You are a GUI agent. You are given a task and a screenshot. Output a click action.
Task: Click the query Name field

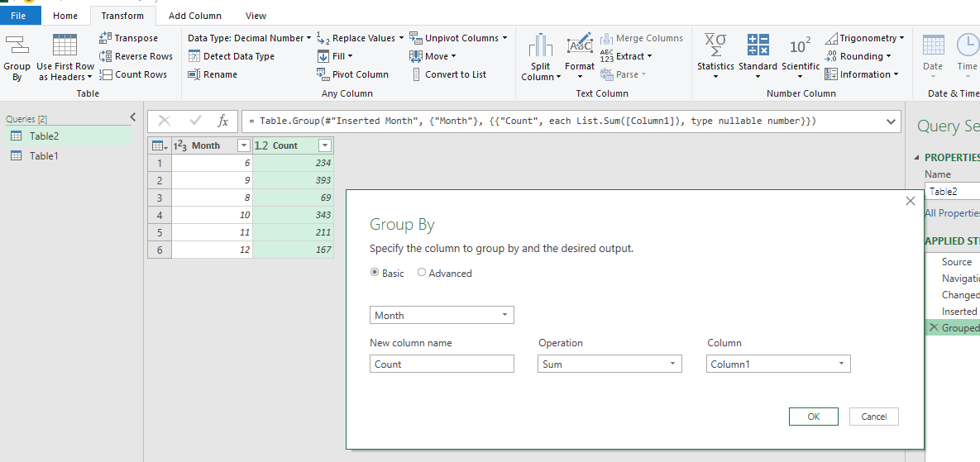coord(952,192)
